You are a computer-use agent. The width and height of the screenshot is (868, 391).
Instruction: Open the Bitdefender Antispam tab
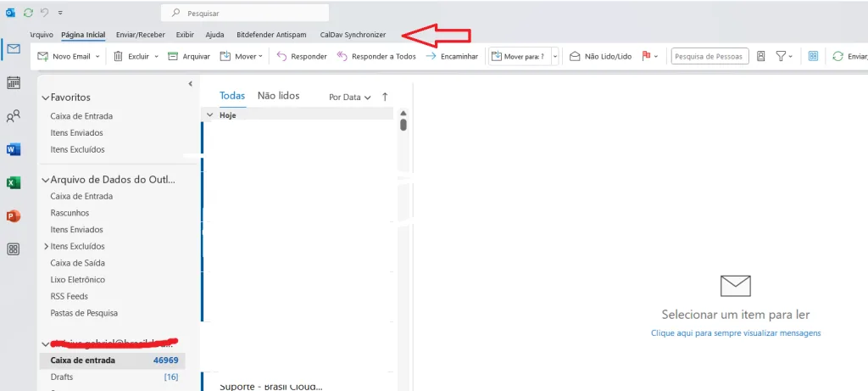pyautogui.click(x=271, y=34)
